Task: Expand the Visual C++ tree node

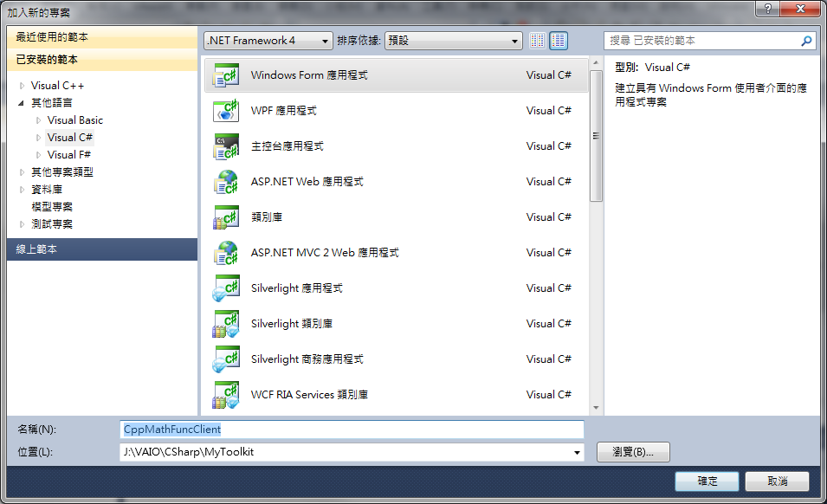Action: pos(22,86)
